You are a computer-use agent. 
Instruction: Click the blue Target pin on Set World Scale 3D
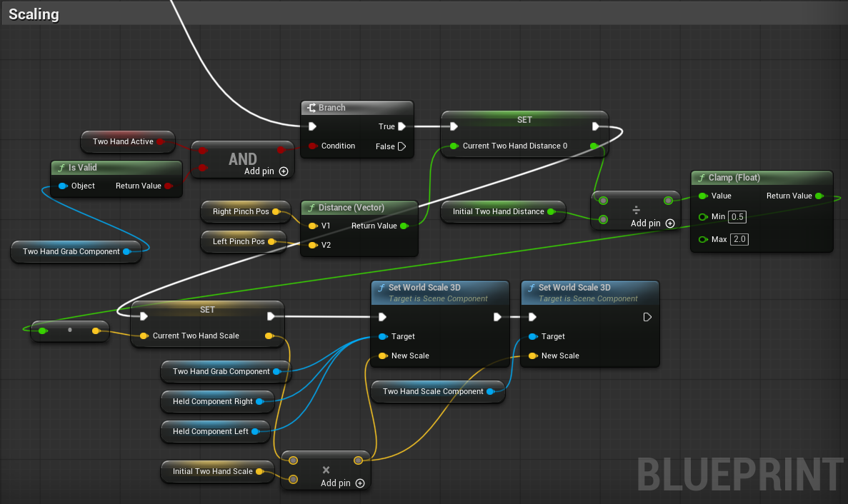(x=382, y=336)
